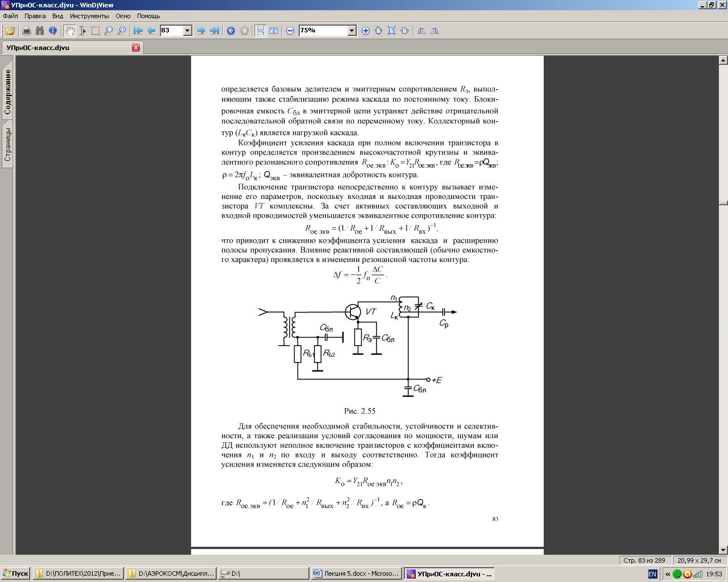The height and width of the screenshot is (582, 728).
Task: Click the Print icon in toolbar
Action: [x=26, y=31]
